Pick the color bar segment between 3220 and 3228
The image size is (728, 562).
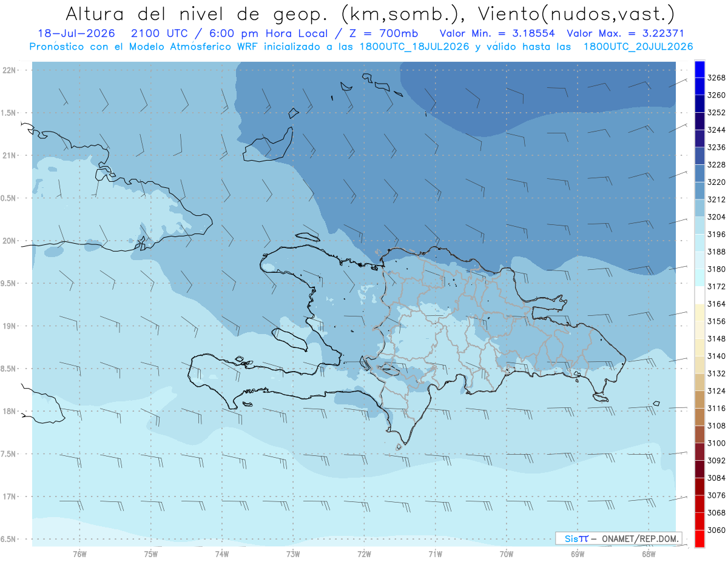coord(699,173)
